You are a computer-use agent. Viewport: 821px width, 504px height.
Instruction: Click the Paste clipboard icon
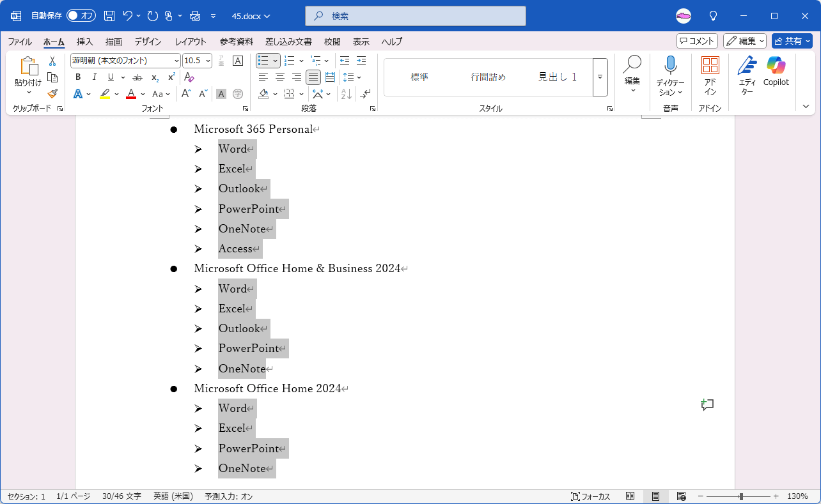tap(28, 66)
